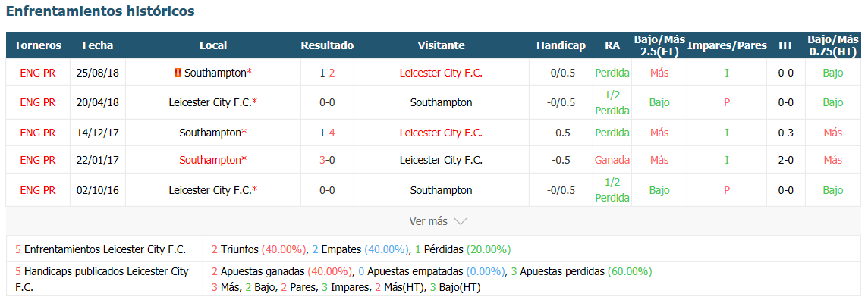Screen dimensions: 868x297
Task: Click the Bajo/Más 2.5(FT) header
Action: (x=659, y=45)
